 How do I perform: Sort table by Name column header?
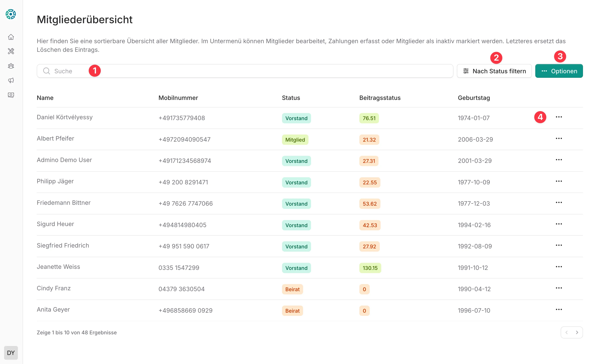[x=45, y=98]
